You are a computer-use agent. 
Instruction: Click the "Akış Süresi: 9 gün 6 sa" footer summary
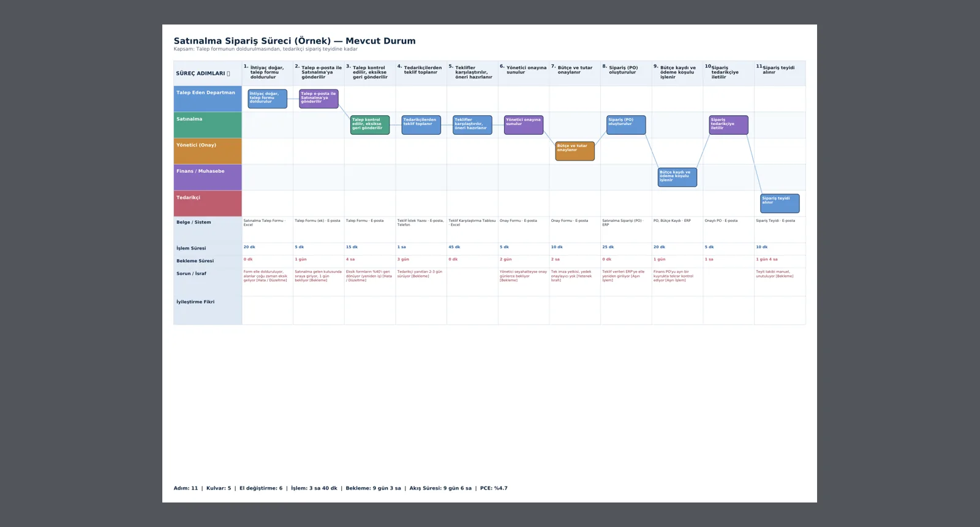440,488
